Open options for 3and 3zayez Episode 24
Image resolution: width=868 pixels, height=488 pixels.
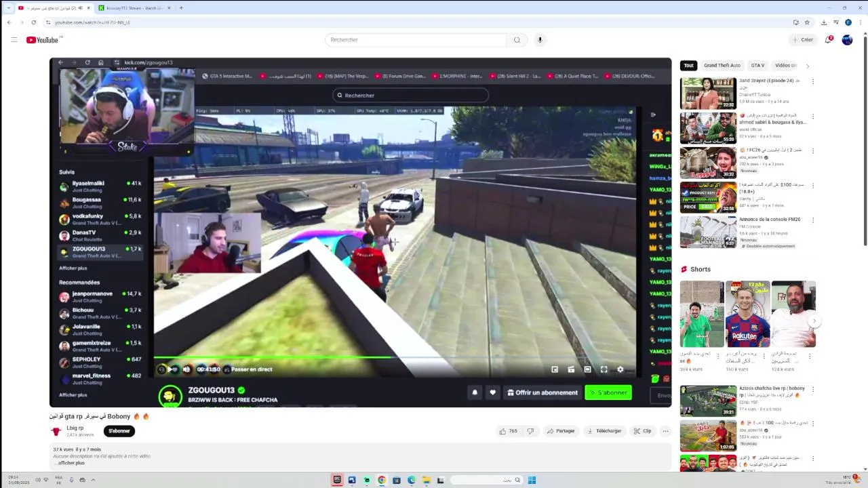pos(813,81)
